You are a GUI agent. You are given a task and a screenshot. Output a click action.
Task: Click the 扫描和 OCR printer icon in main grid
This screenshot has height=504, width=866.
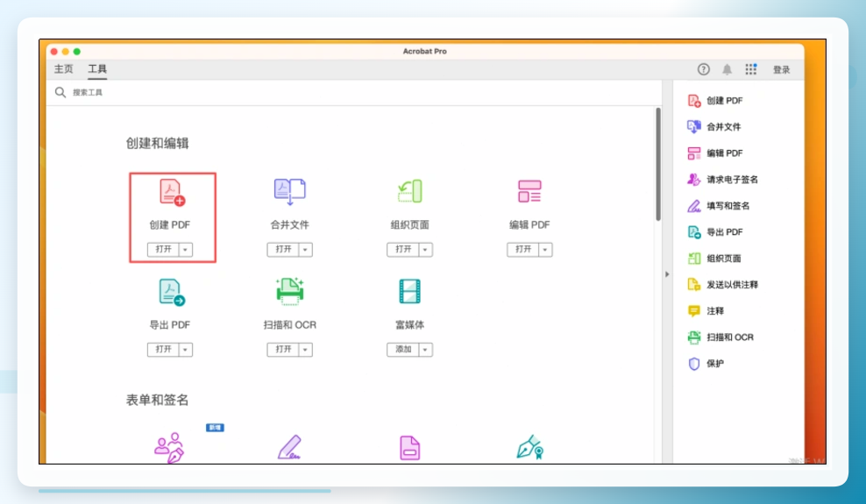290,292
